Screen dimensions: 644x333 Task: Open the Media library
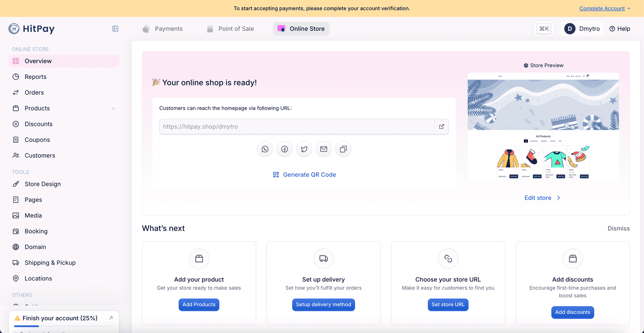pyautogui.click(x=33, y=215)
